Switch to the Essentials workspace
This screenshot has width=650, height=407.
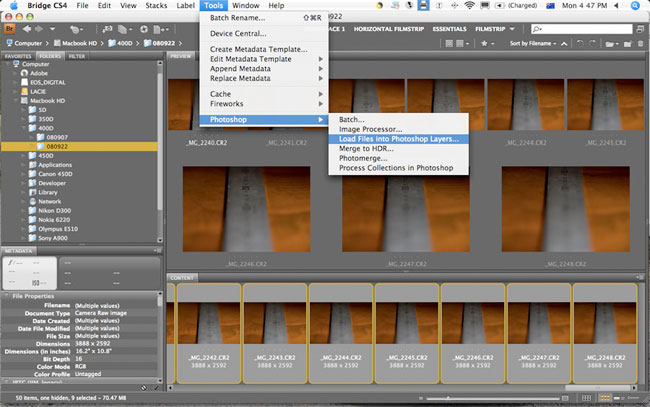pos(449,29)
